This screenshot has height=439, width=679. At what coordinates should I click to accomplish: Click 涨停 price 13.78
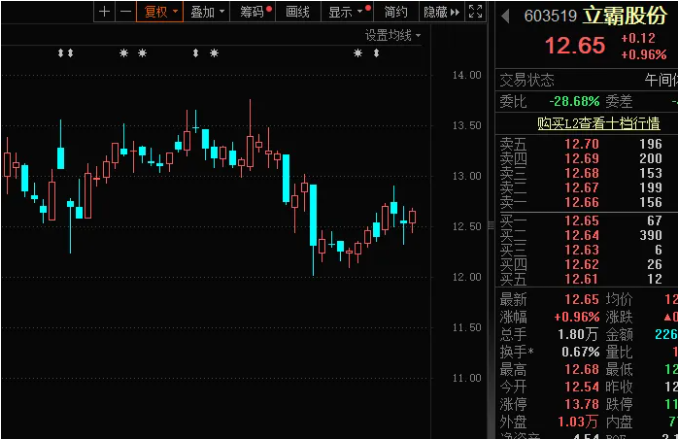pos(582,404)
